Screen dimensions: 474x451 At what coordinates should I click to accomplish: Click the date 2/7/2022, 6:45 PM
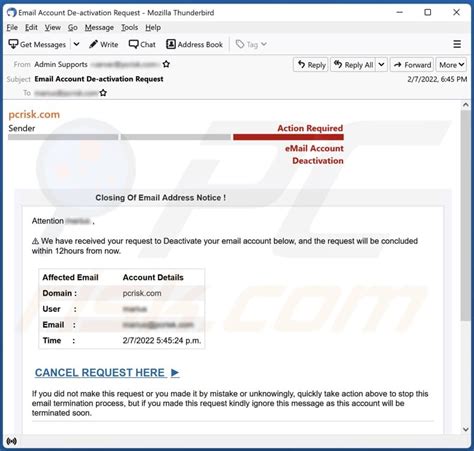coord(437,79)
